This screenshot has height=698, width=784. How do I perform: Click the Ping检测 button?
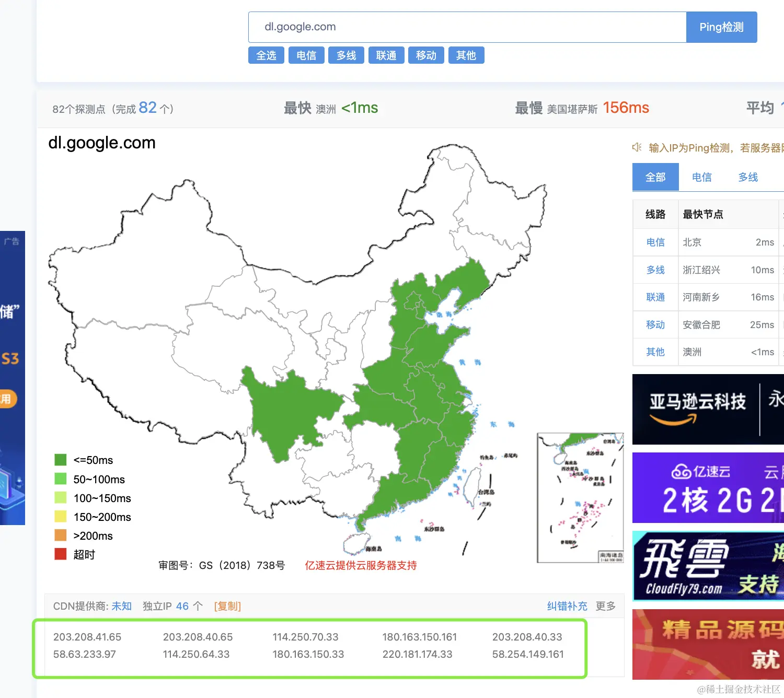pyautogui.click(x=721, y=27)
